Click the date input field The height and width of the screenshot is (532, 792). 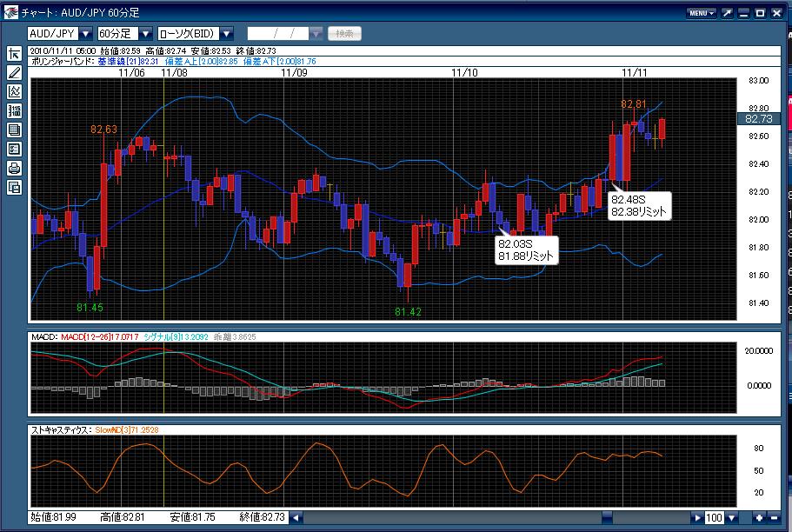(278, 34)
